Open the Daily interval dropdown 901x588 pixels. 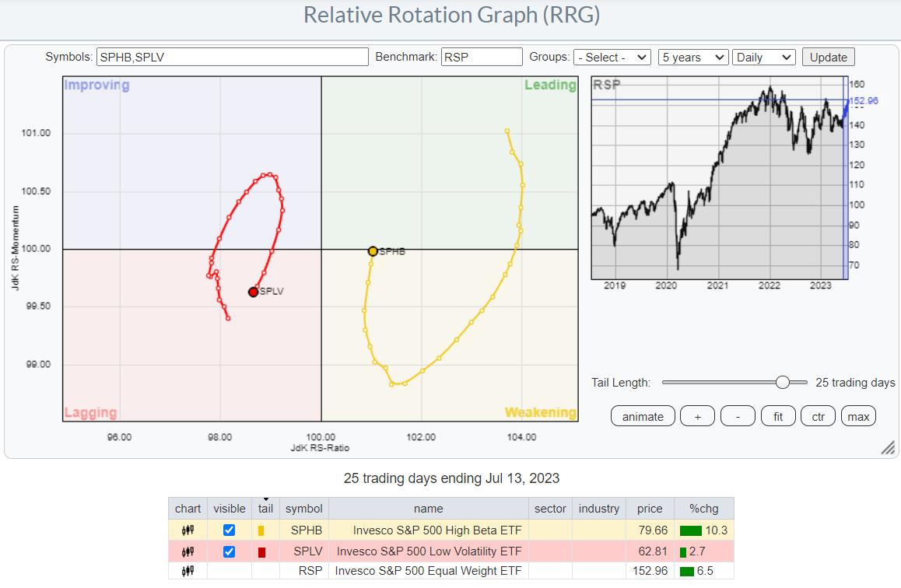pos(764,57)
